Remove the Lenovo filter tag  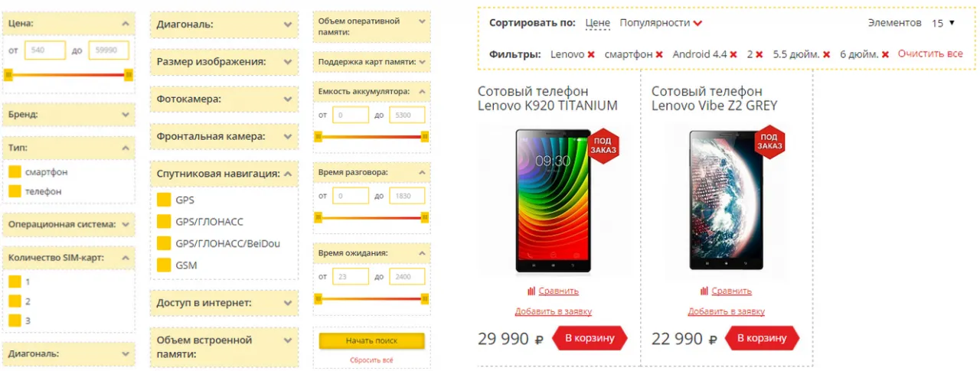pos(591,55)
